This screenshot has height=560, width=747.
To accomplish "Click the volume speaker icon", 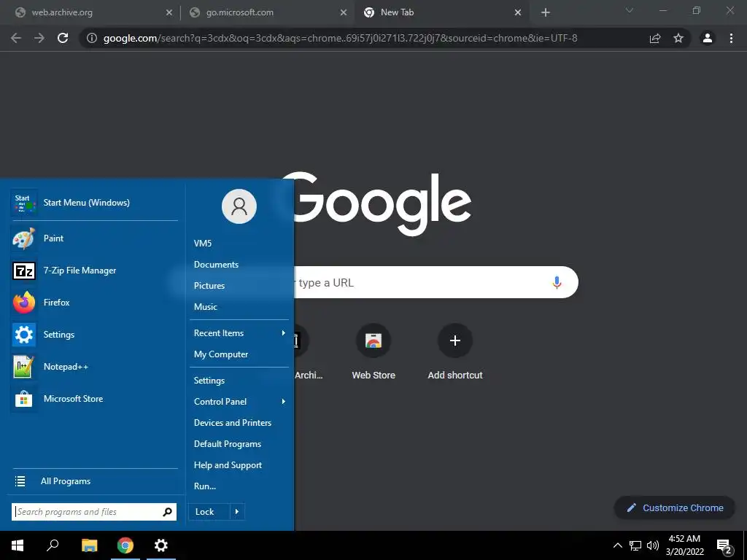I will click(x=653, y=545).
